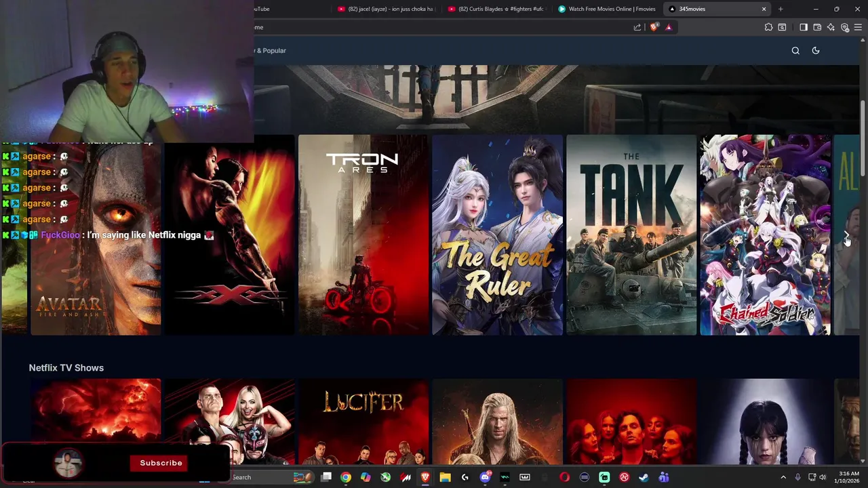Open the xXx movie poster

click(229, 235)
